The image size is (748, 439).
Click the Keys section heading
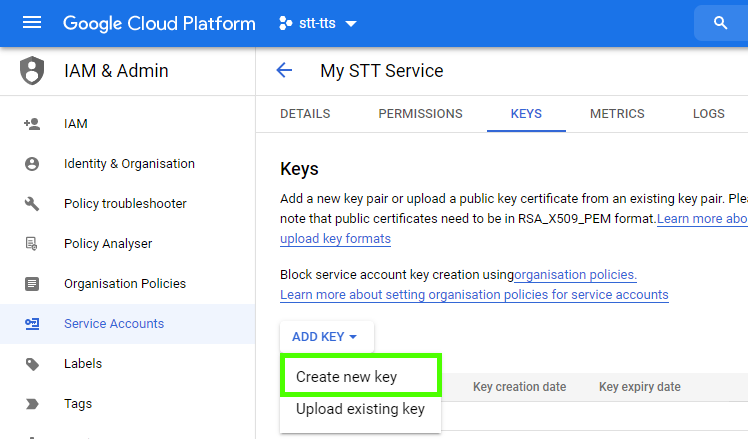[299, 169]
